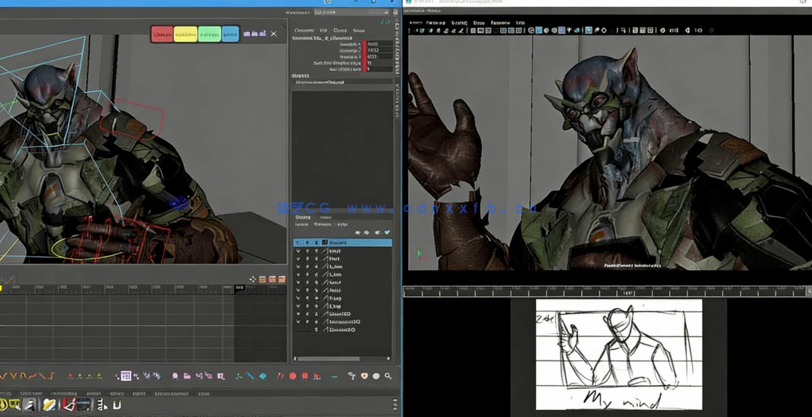Click the red selection set button
812x417 pixels.
(x=161, y=34)
